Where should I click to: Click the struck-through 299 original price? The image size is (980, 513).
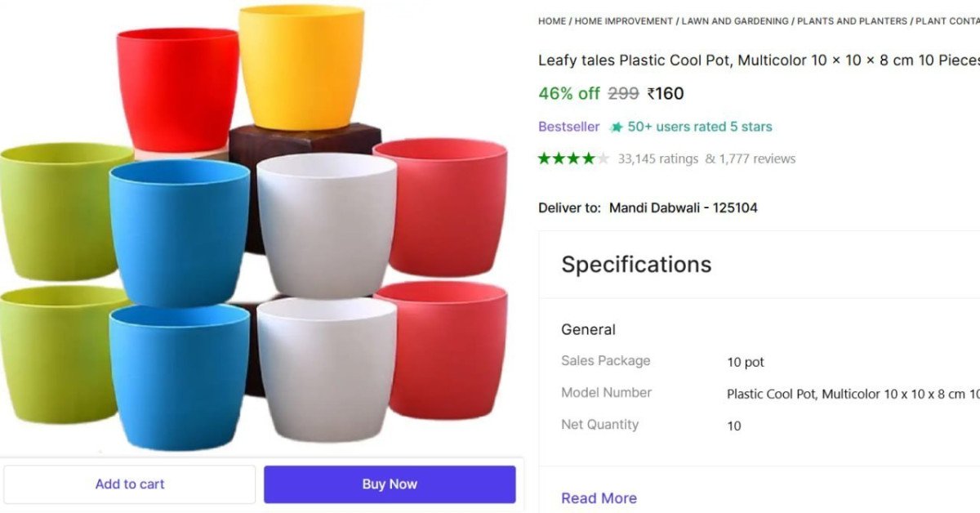(625, 93)
